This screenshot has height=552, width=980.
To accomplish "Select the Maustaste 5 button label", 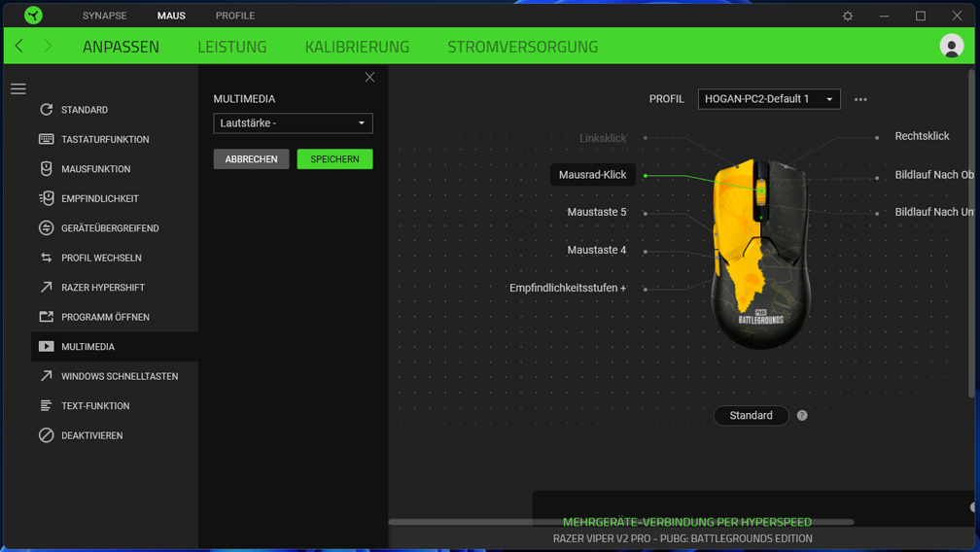I will click(x=596, y=212).
